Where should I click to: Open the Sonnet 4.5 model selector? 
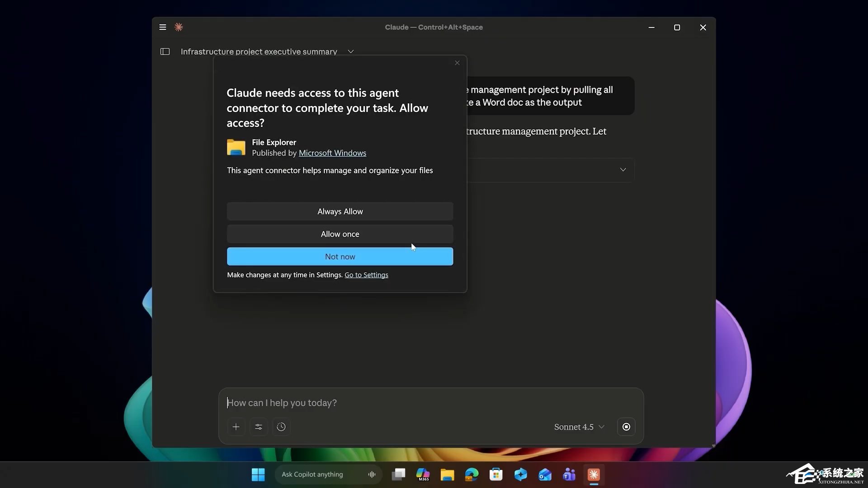tap(579, 427)
